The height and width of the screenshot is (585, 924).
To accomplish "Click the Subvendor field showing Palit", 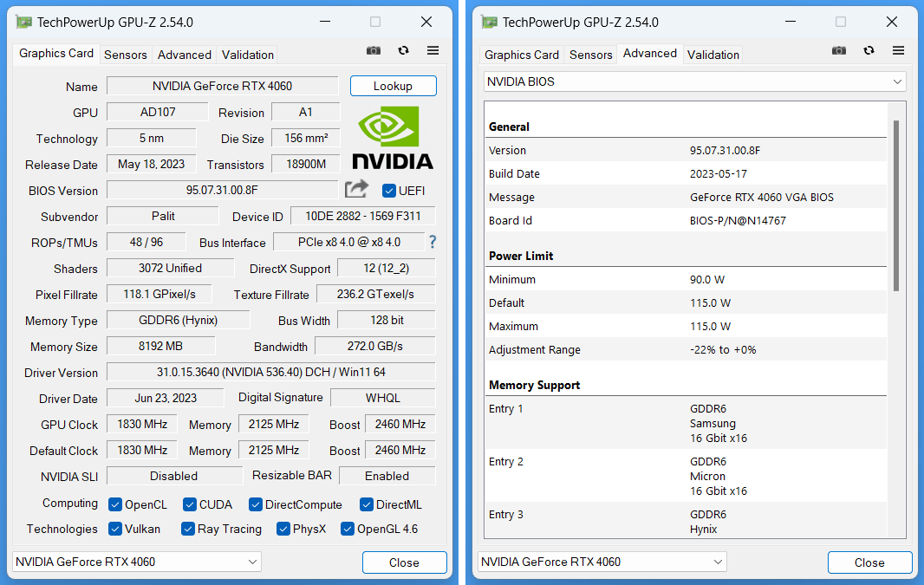I will tap(163, 216).
